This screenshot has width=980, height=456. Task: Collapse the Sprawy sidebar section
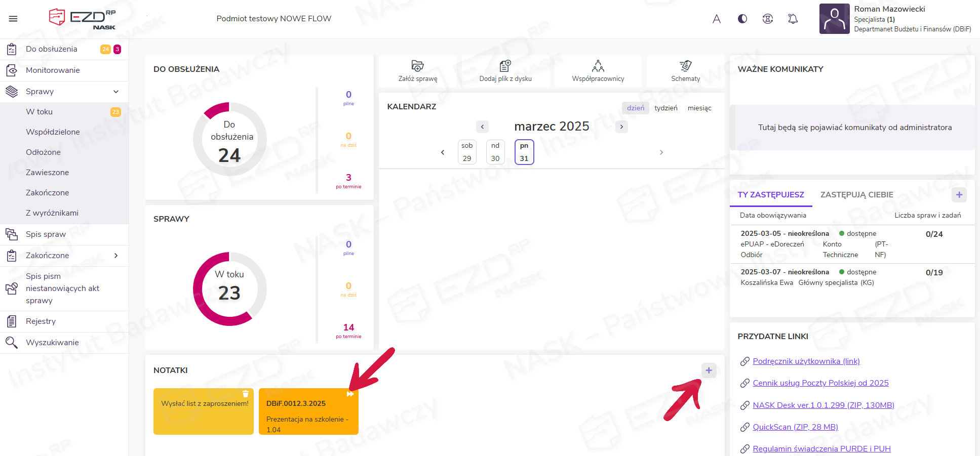[116, 92]
